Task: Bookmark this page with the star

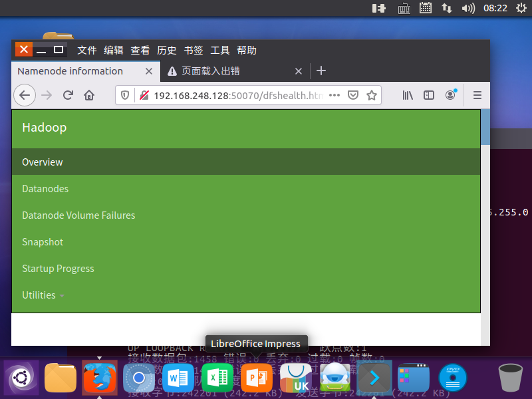Action: 372,95
